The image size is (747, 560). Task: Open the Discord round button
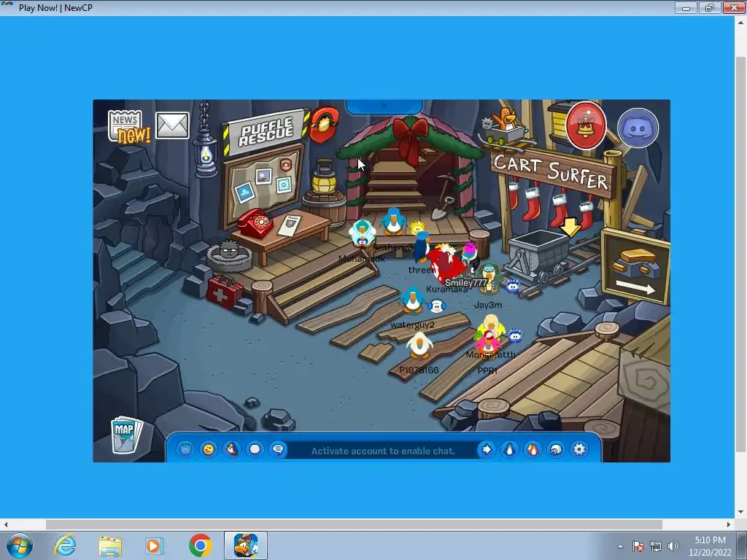[x=638, y=128]
